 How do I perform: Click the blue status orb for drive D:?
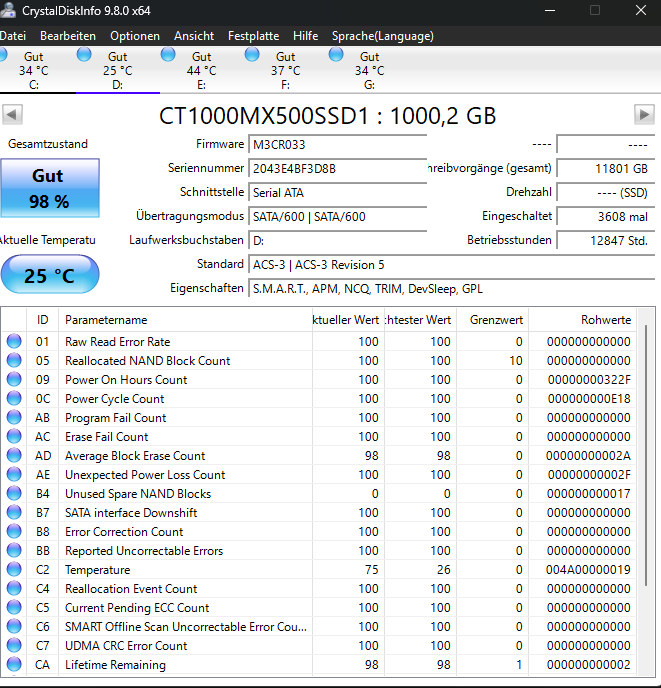(x=84, y=54)
